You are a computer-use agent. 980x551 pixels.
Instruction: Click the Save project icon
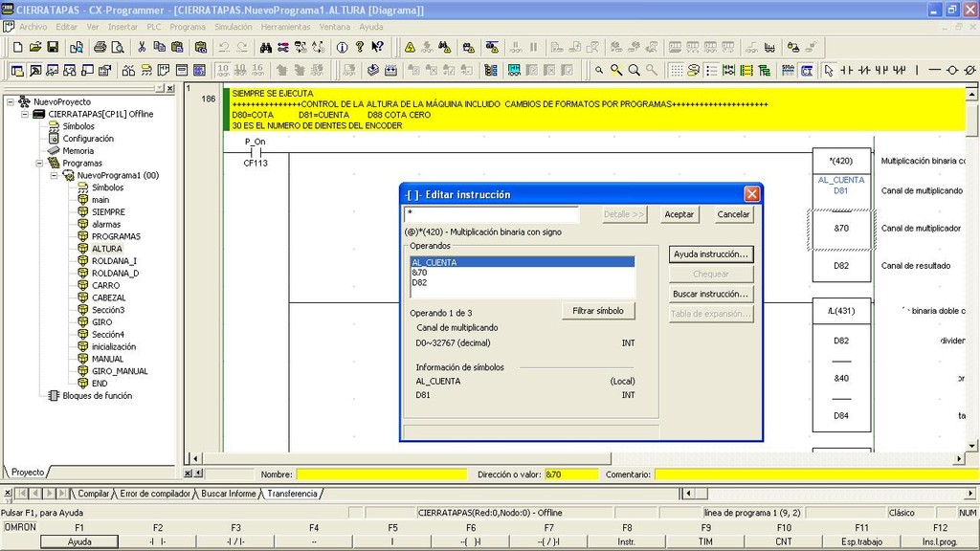pyautogui.click(x=53, y=47)
